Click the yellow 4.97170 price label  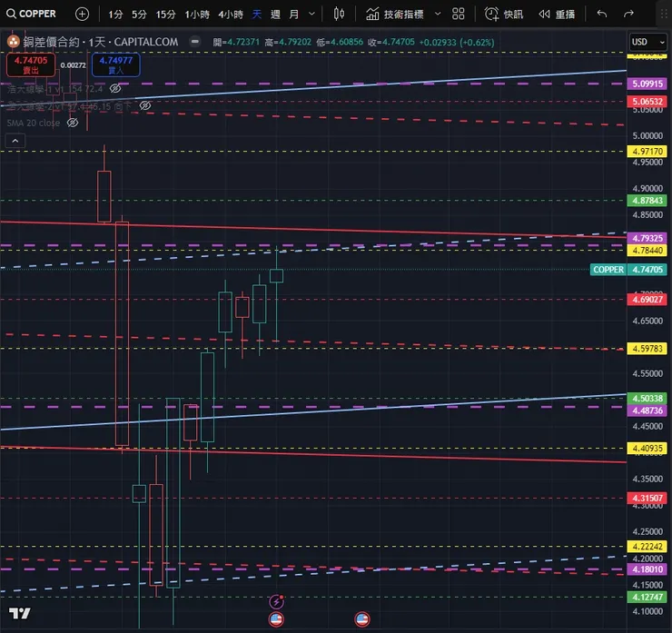click(647, 152)
